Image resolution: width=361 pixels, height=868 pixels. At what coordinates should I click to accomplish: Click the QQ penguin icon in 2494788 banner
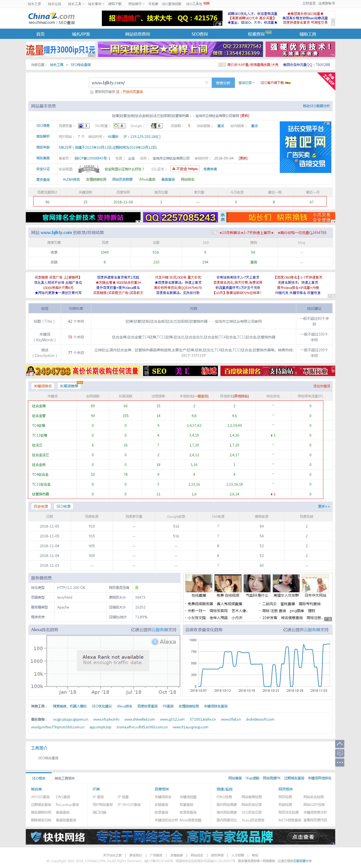[x=30, y=371]
